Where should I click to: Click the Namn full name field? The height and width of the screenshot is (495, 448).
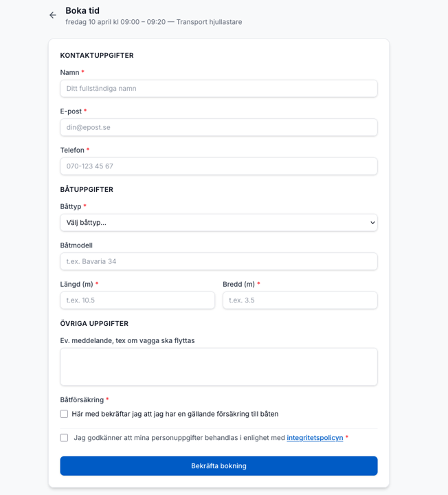click(x=219, y=89)
